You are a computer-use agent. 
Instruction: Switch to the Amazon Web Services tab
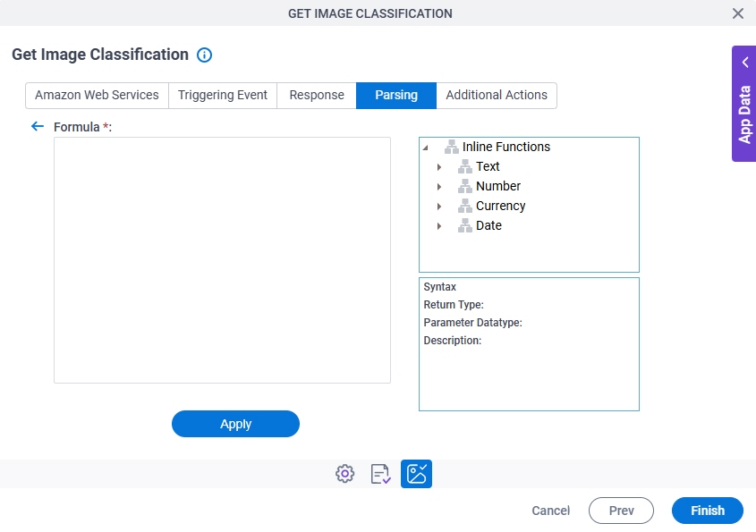97,96
